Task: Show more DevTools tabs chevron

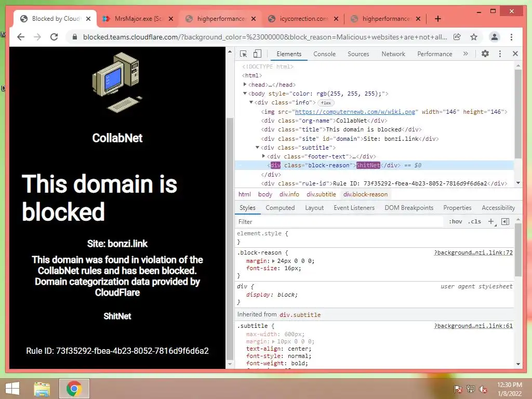Action: (465, 54)
